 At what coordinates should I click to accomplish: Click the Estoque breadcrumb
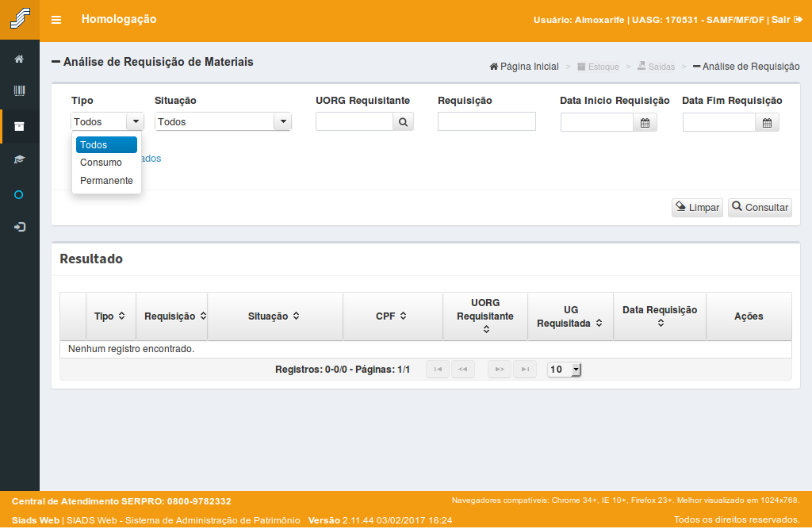coord(598,67)
